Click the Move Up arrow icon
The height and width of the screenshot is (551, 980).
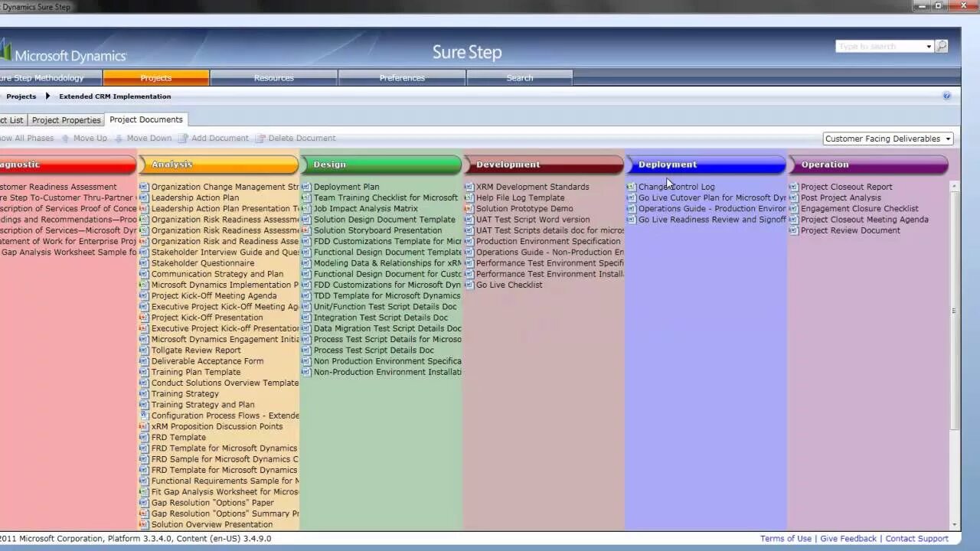click(66, 139)
